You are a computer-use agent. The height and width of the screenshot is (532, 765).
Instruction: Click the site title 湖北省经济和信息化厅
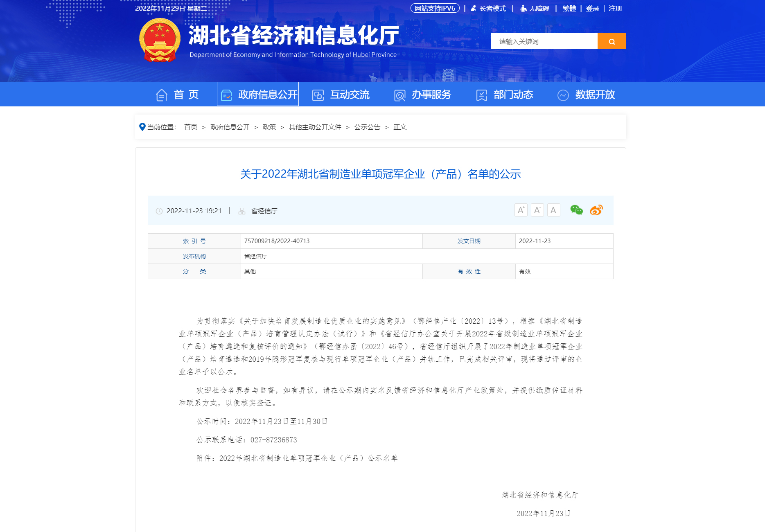[293, 35]
